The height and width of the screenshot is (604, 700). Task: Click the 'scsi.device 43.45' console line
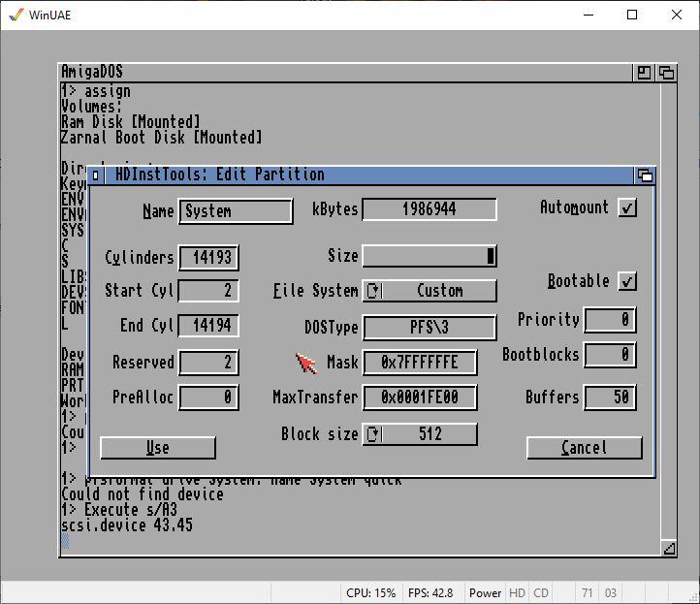pyautogui.click(x=127, y=525)
